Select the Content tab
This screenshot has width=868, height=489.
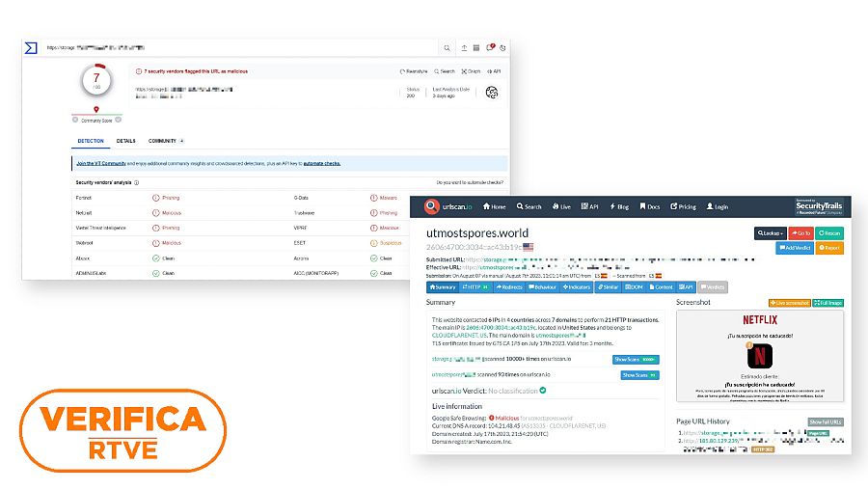click(661, 286)
